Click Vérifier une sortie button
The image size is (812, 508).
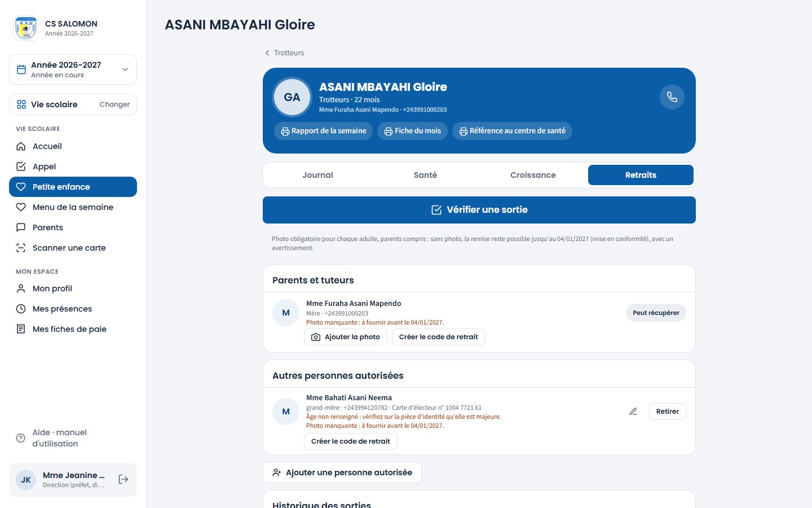[479, 210]
